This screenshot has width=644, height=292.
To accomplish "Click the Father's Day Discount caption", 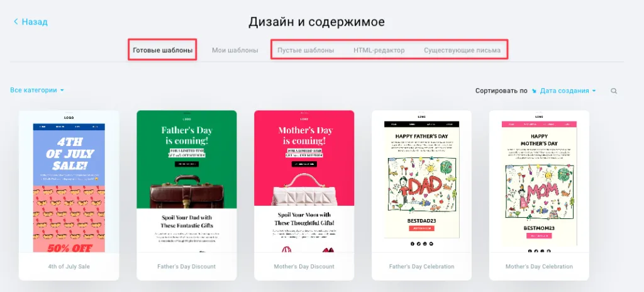I will (186, 266).
